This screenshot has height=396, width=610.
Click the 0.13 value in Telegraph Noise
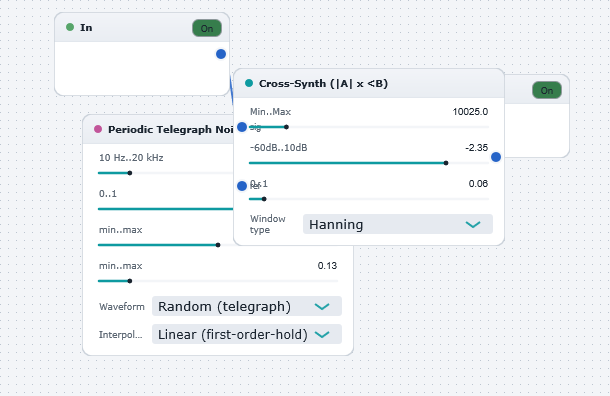click(x=327, y=266)
